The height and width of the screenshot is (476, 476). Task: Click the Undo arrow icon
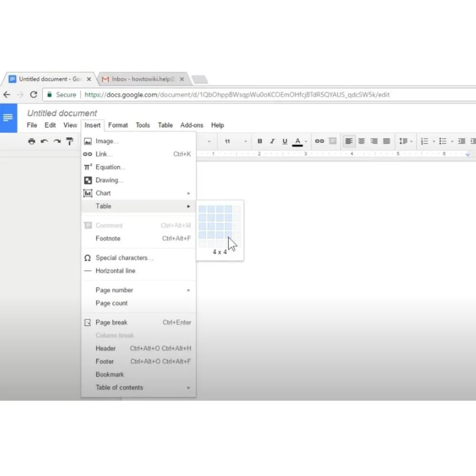click(44, 141)
